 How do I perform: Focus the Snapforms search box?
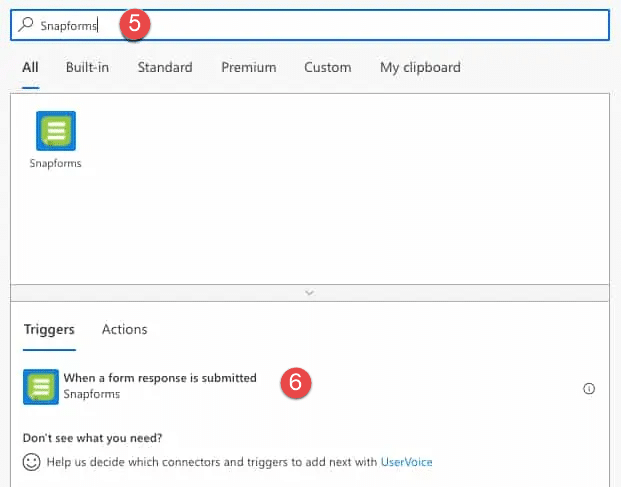click(310, 25)
